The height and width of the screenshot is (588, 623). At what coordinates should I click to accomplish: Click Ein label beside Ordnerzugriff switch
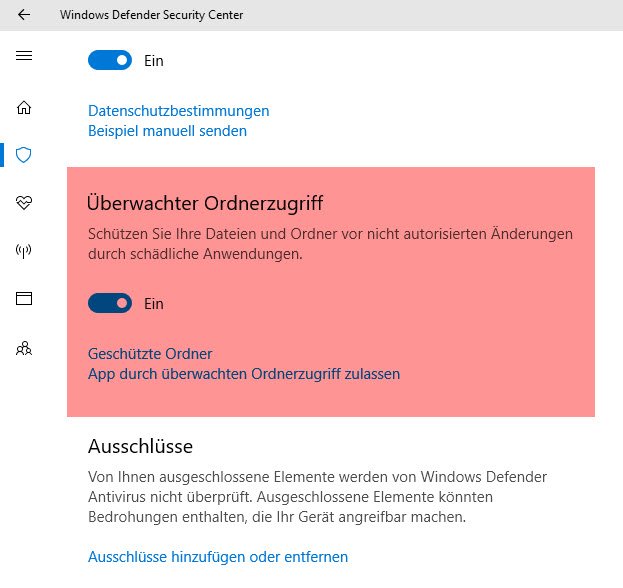pos(154,303)
